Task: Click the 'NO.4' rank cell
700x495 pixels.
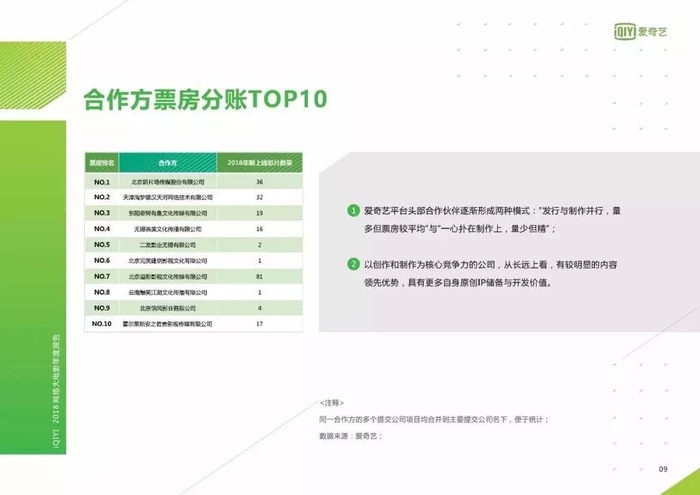Action: 102,229
